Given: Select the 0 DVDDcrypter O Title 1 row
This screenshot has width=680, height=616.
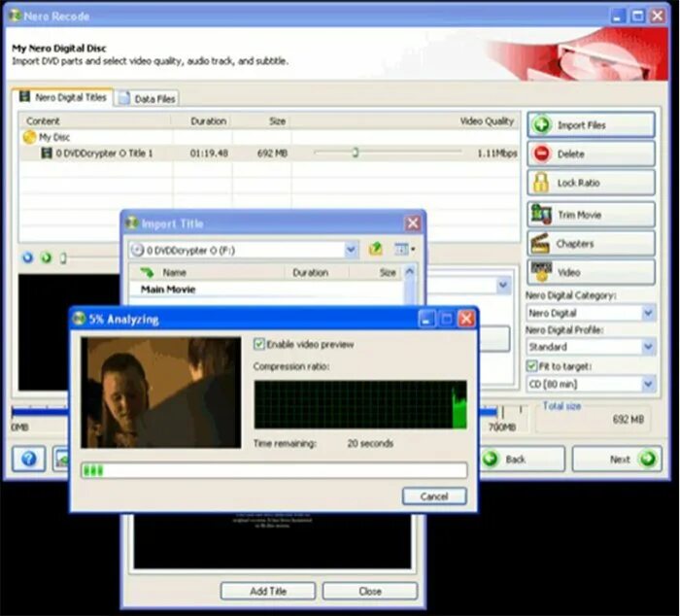Looking at the screenshot, I should 269,153.
